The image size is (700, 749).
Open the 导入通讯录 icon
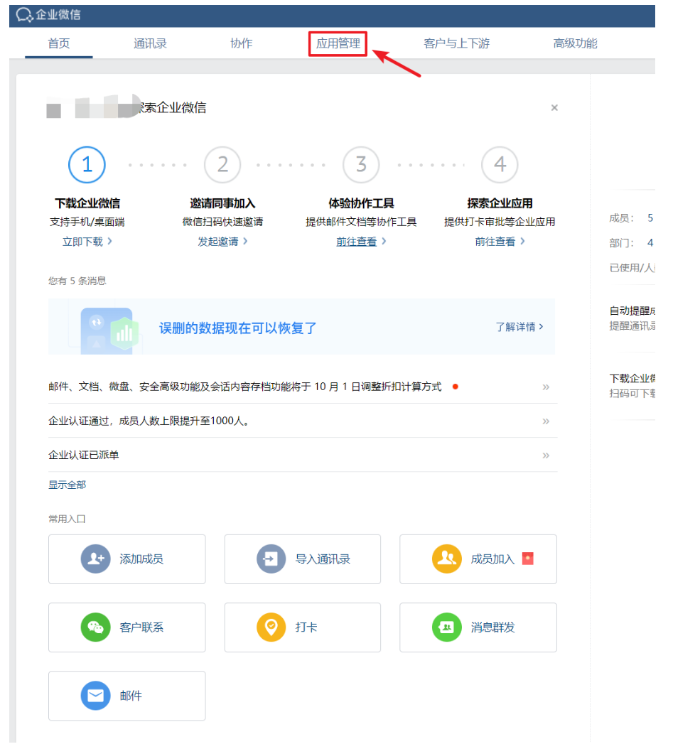pyautogui.click(x=271, y=559)
